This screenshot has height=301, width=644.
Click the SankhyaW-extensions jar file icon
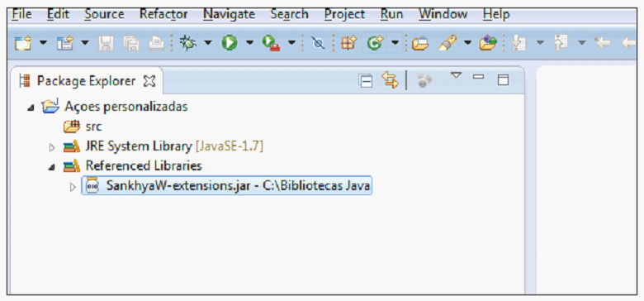point(92,186)
